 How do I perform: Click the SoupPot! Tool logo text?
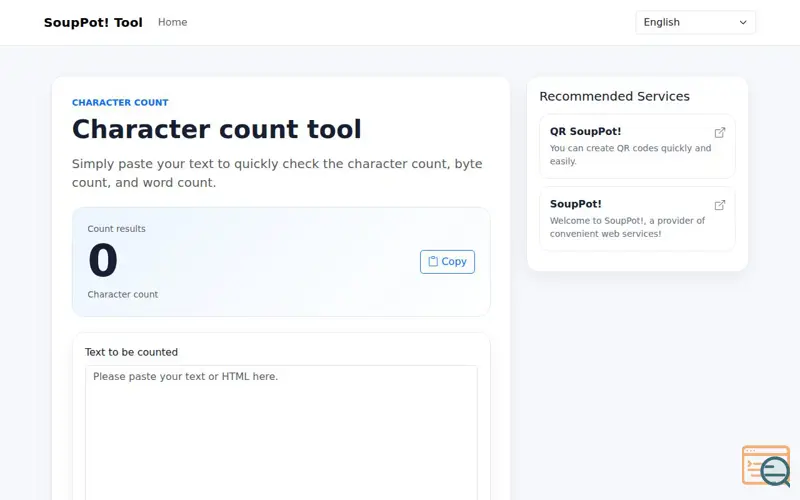point(93,22)
